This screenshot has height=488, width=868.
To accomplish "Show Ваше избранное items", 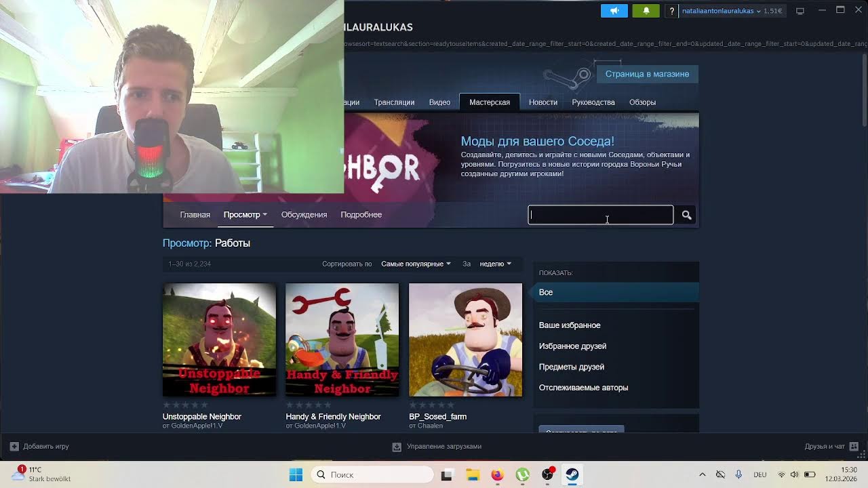I will click(570, 325).
